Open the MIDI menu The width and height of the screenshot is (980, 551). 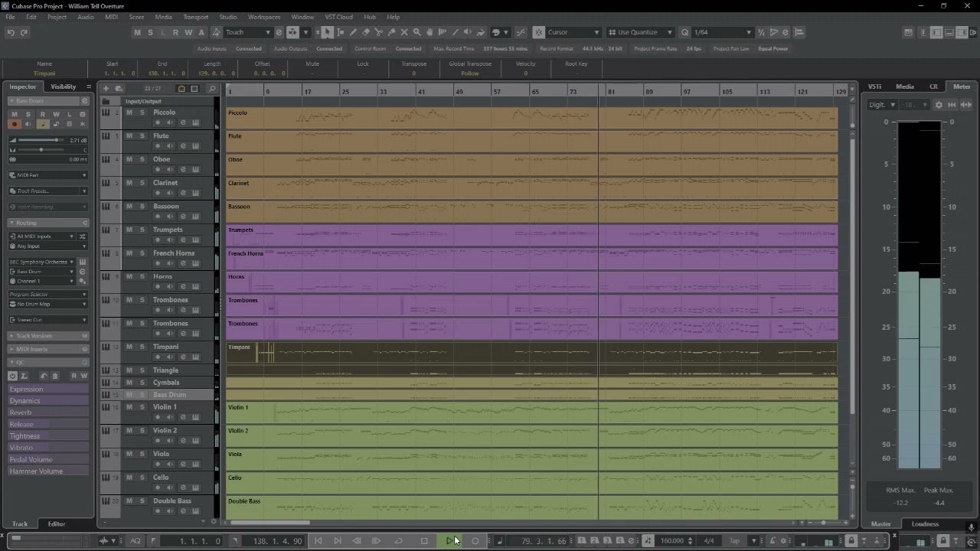coord(112,17)
